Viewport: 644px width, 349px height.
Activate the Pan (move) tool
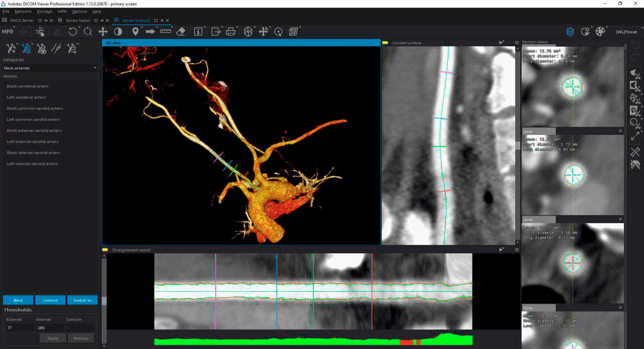103,32
